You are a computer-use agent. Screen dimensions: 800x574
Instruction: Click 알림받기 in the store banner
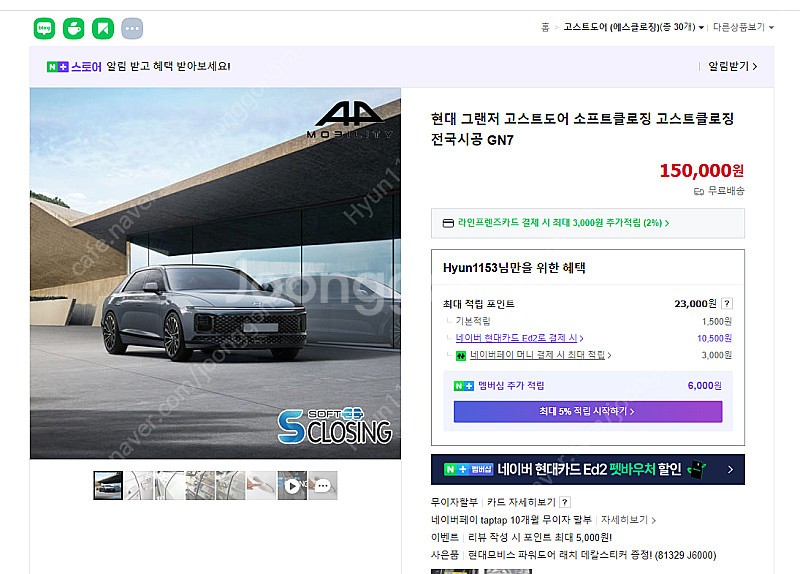pyautogui.click(x=732, y=66)
